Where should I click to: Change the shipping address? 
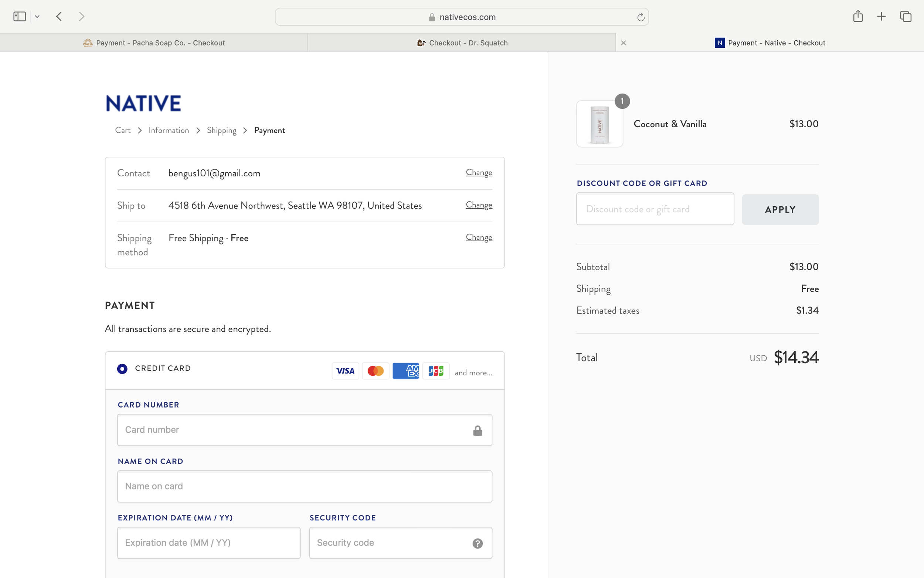(479, 205)
